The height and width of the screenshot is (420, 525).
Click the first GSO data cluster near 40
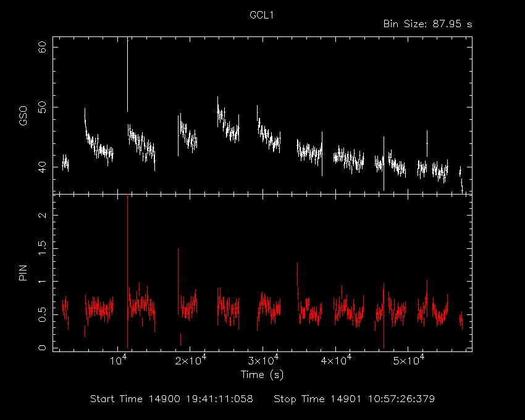pyautogui.click(x=65, y=163)
